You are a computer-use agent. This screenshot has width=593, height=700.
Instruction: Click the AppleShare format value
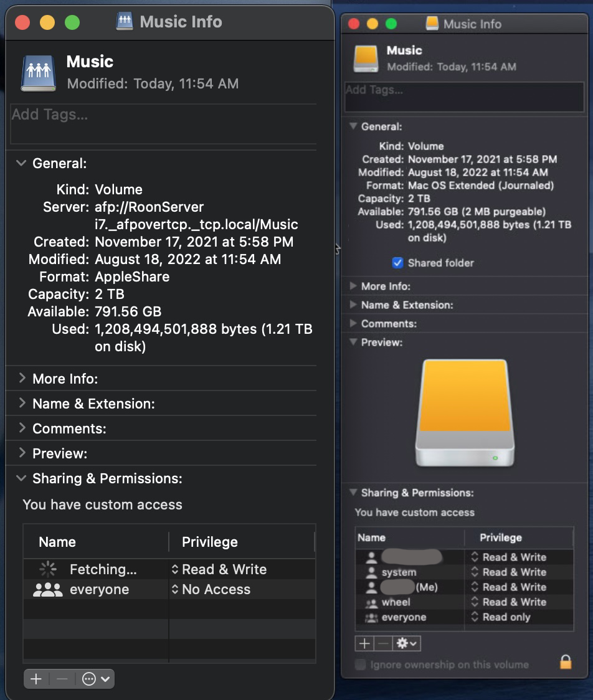point(132,277)
